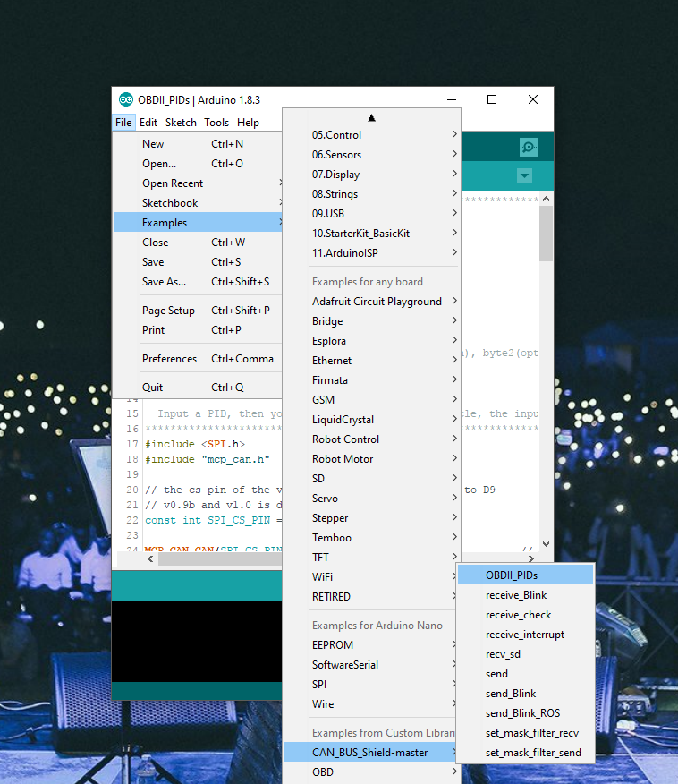Screen dimensions: 678x784
Task: Open the Servo examples submenu
Action: tap(371, 499)
